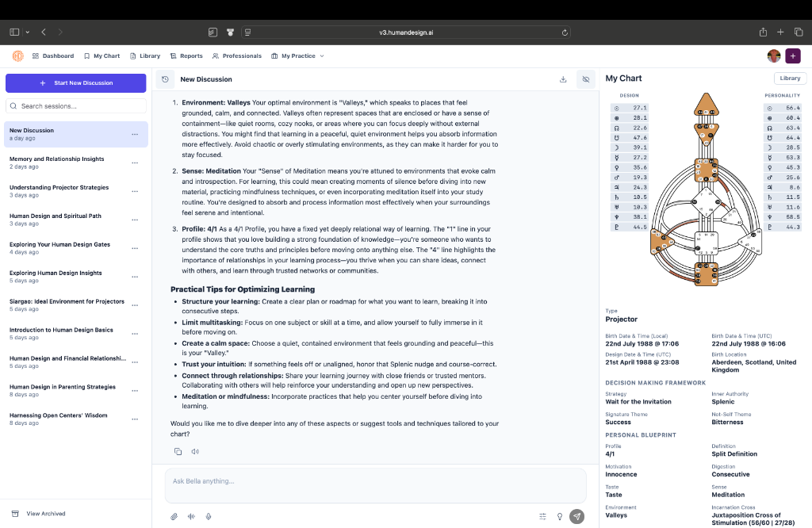The image size is (812, 528).
Task: Reload the page with refresh icon
Action: coord(565,33)
